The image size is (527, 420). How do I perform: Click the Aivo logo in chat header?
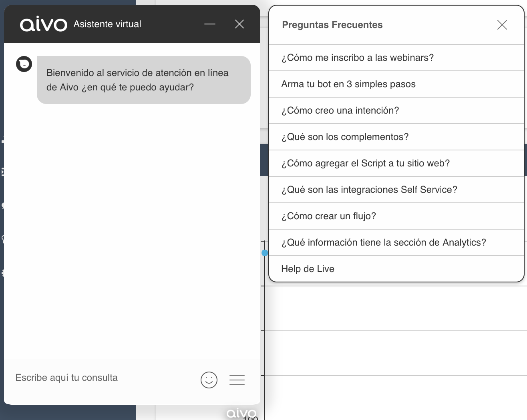pyautogui.click(x=44, y=24)
